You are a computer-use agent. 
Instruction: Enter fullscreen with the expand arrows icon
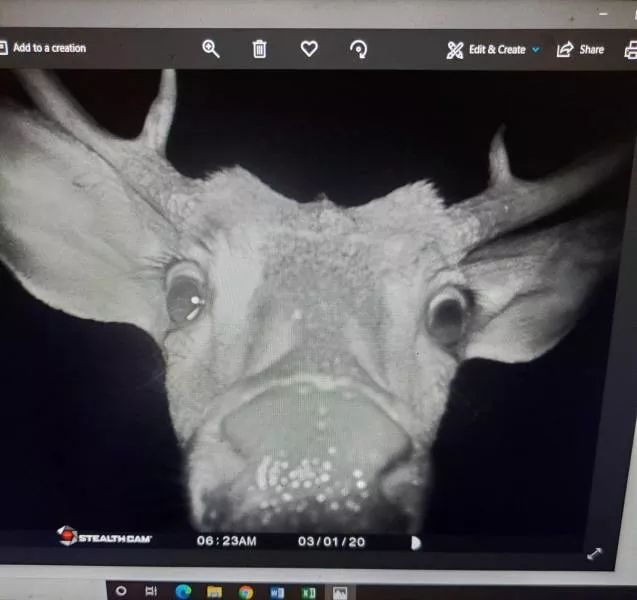click(x=593, y=553)
